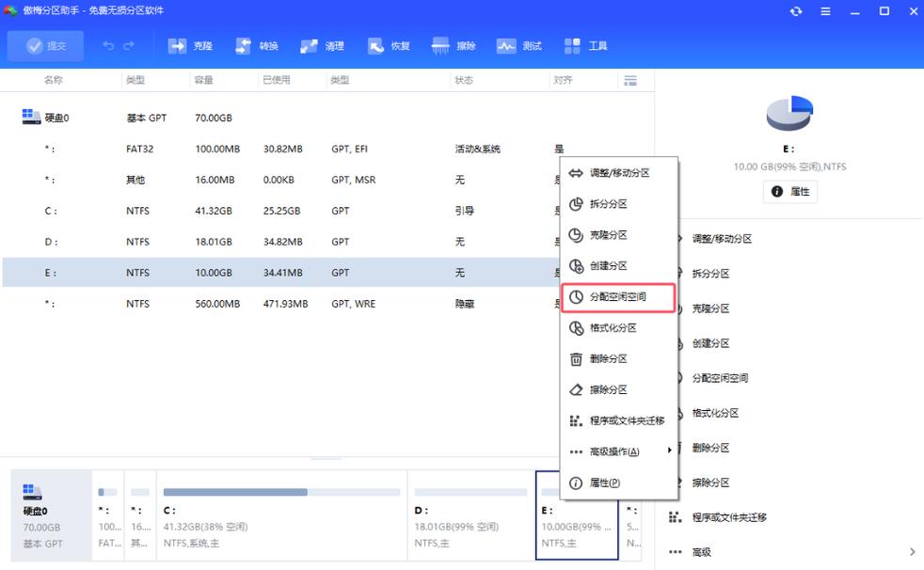Select the 转换 (Convert) toolbar icon

(x=258, y=44)
